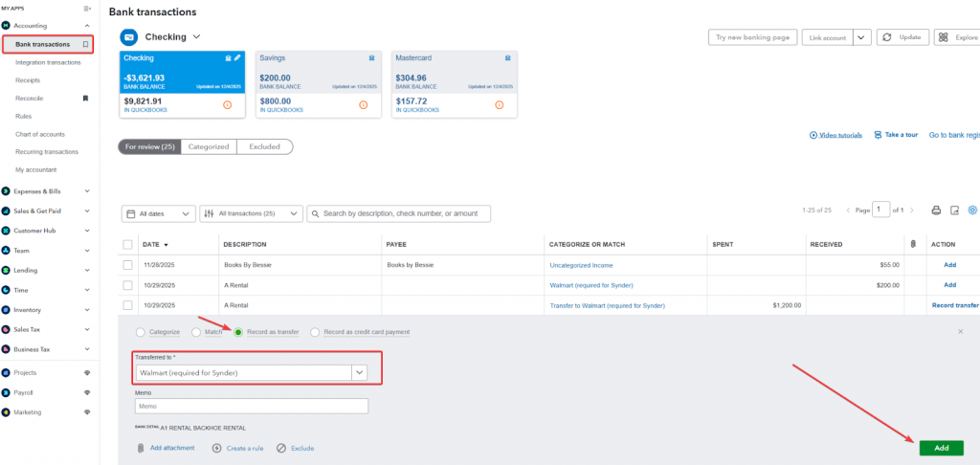The image size is (980, 465).
Task: Select the Categorize radio button
Action: [x=142, y=332]
